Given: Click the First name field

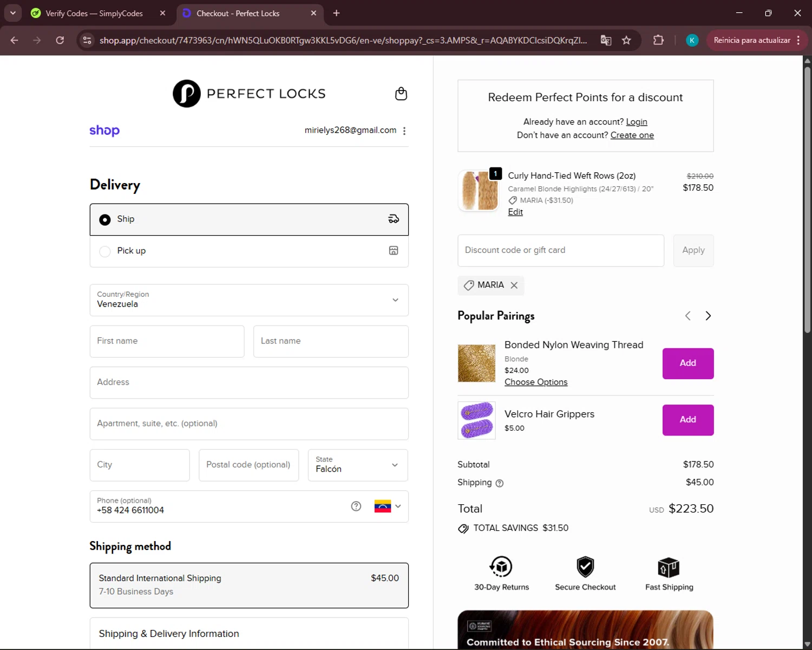Looking at the screenshot, I should pos(167,341).
